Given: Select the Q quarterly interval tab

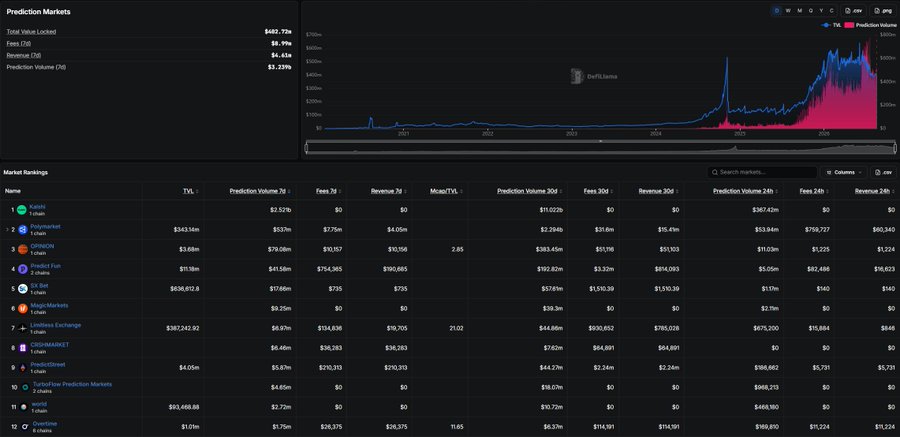Looking at the screenshot, I should coord(810,10).
